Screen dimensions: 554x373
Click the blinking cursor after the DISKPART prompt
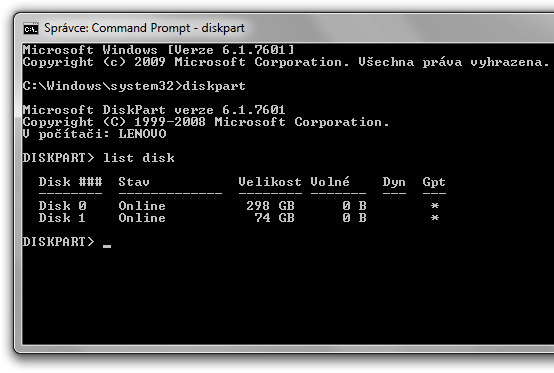coord(107,246)
